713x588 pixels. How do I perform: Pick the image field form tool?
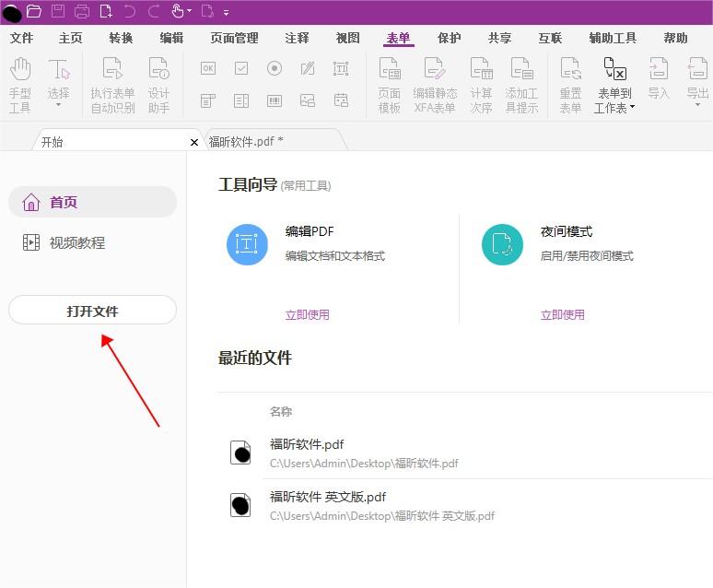pos(308,100)
